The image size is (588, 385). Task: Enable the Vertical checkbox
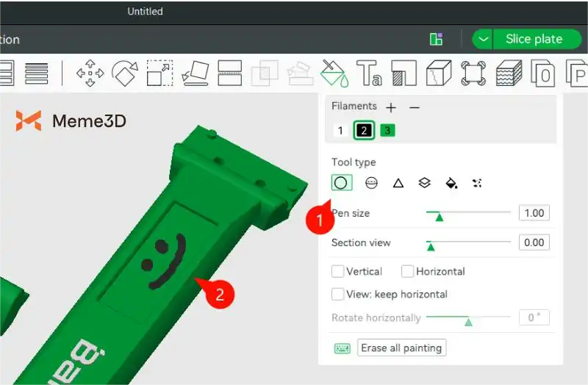[338, 271]
